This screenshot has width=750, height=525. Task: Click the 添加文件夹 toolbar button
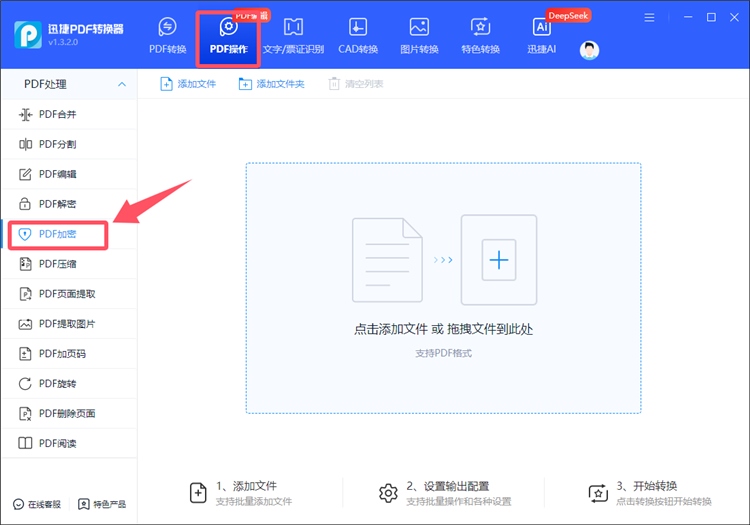[x=271, y=84]
